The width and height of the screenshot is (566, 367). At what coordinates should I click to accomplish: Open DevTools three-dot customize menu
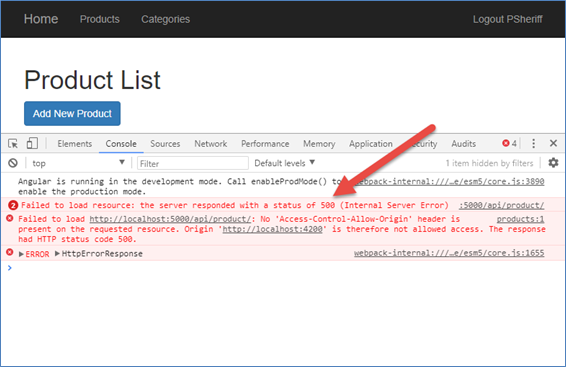[534, 143]
